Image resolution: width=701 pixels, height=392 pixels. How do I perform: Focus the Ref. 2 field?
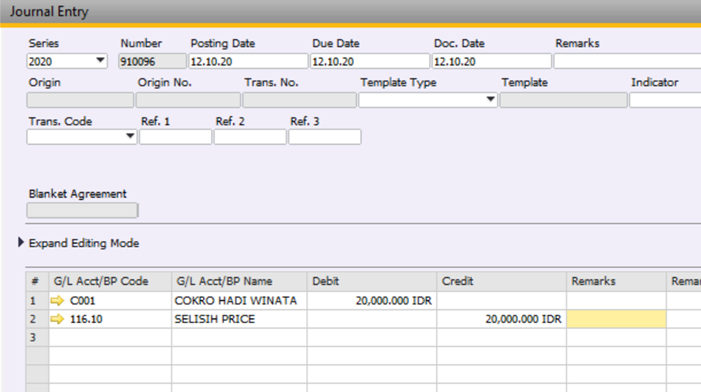(x=250, y=137)
